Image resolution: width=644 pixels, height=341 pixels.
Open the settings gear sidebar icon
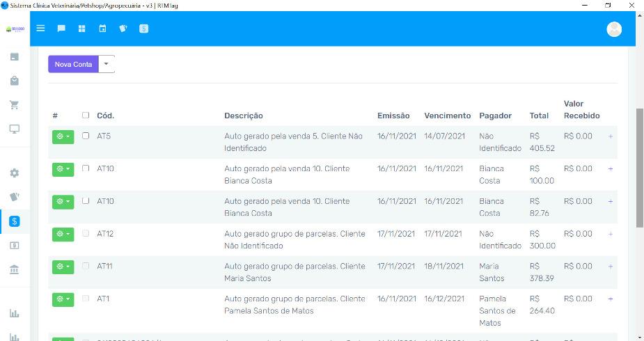[x=15, y=173]
